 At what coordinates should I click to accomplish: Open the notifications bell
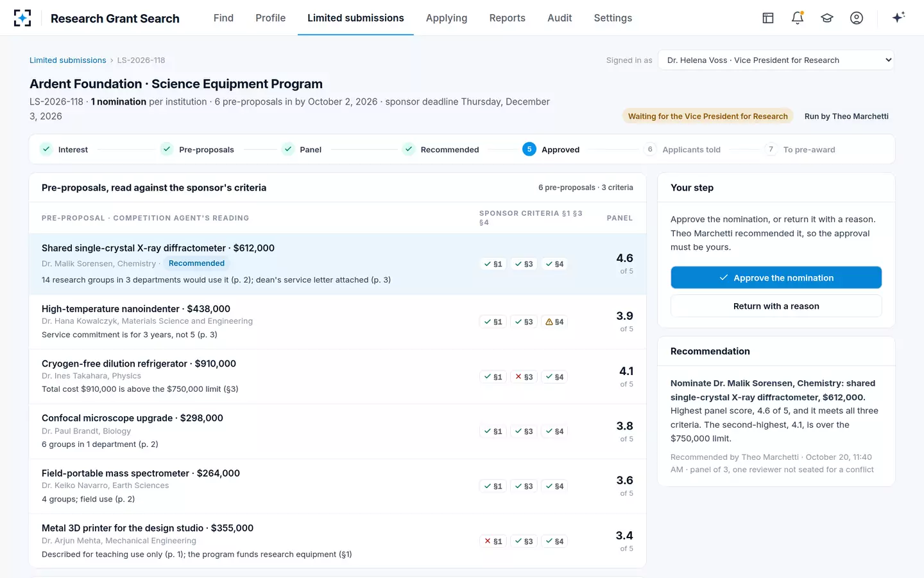(x=798, y=18)
